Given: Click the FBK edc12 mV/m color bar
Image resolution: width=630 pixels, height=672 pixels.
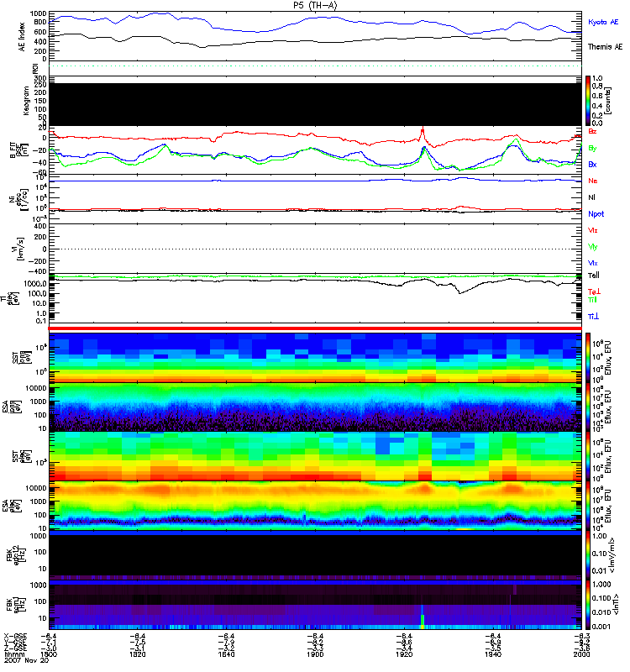Looking at the screenshot, I should click(588, 555).
